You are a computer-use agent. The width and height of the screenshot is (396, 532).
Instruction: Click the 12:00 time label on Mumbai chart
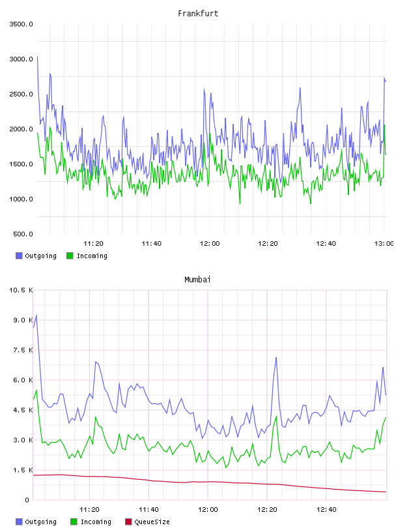click(x=208, y=510)
